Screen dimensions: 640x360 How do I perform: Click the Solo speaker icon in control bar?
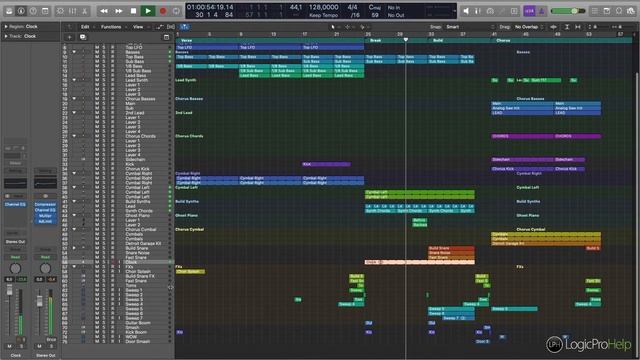click(466, 11)
